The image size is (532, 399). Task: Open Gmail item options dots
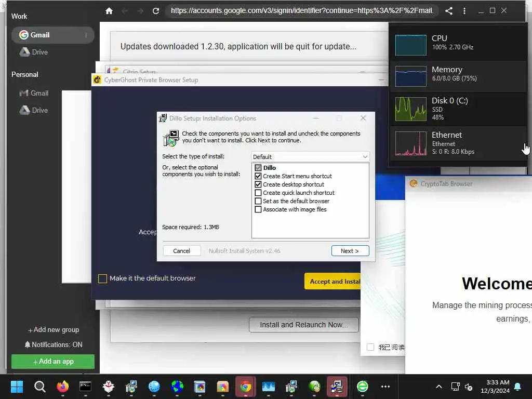[x=86, y=35]
